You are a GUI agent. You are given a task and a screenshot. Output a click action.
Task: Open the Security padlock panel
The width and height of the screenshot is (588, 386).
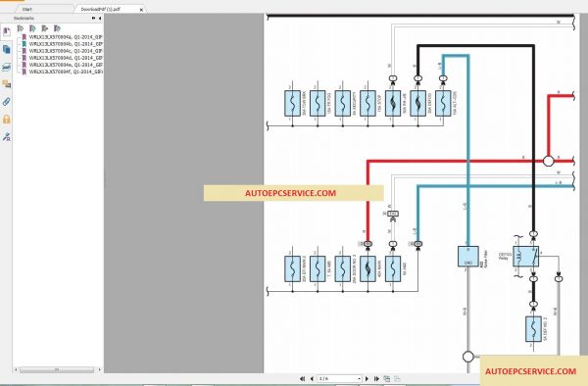tap(7, 120)
